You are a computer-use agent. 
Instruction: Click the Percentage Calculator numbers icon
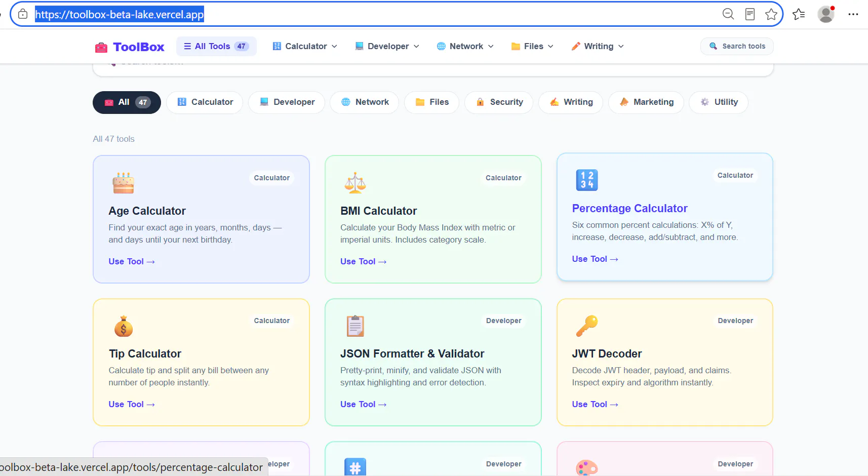pyautogui.click(x=587, y=180)
